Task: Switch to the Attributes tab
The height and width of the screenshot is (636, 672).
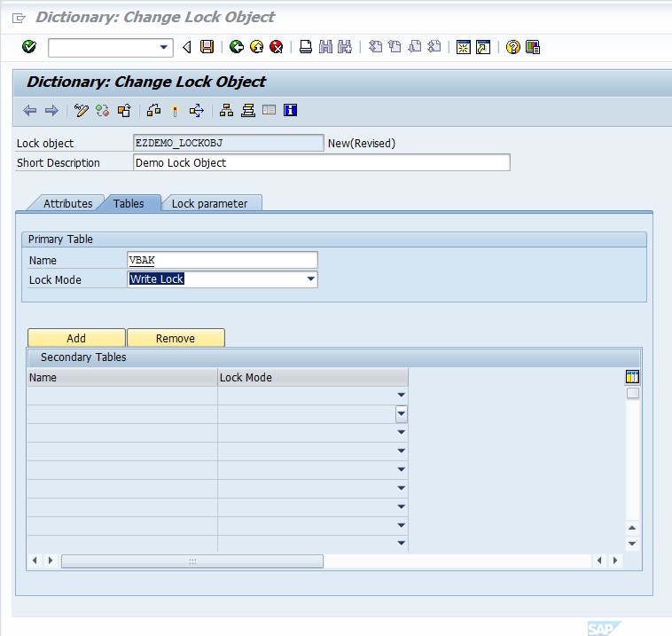Action: tap(67, 203)
